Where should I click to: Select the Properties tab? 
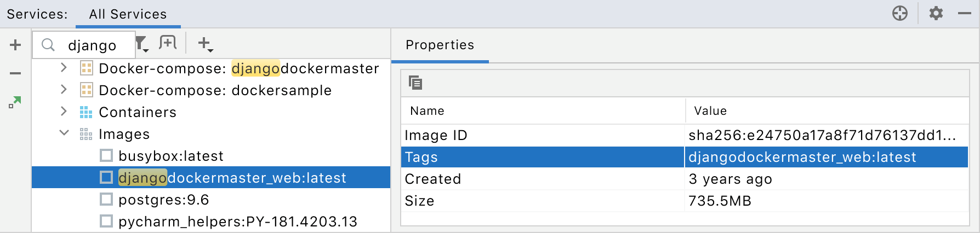(440, 45)
